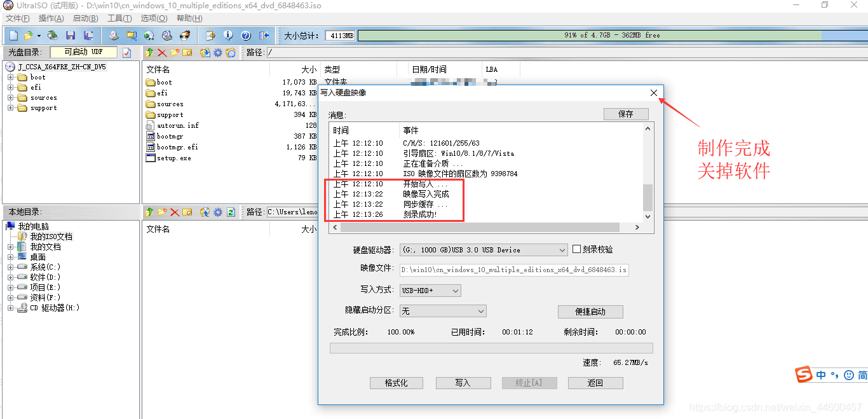Image resolution: width=868 pixels, height=419 pixels.
Task: Click the write progress bar in the dialog
Action: pos(491,348)
